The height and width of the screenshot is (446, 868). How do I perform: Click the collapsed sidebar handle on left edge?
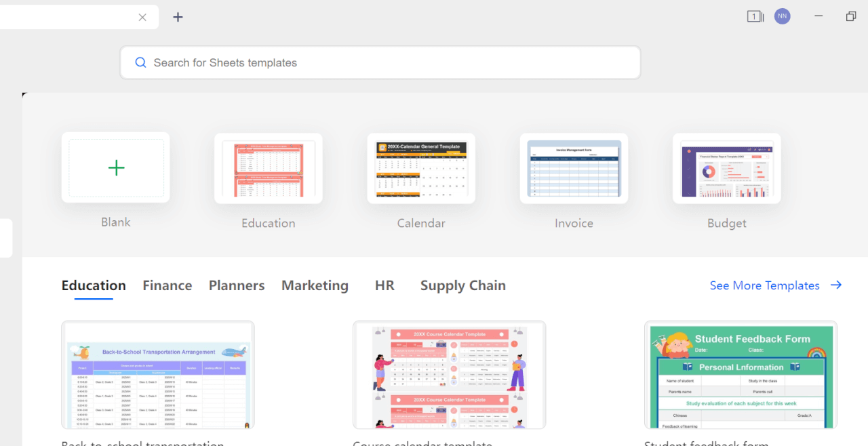(5, 238)
